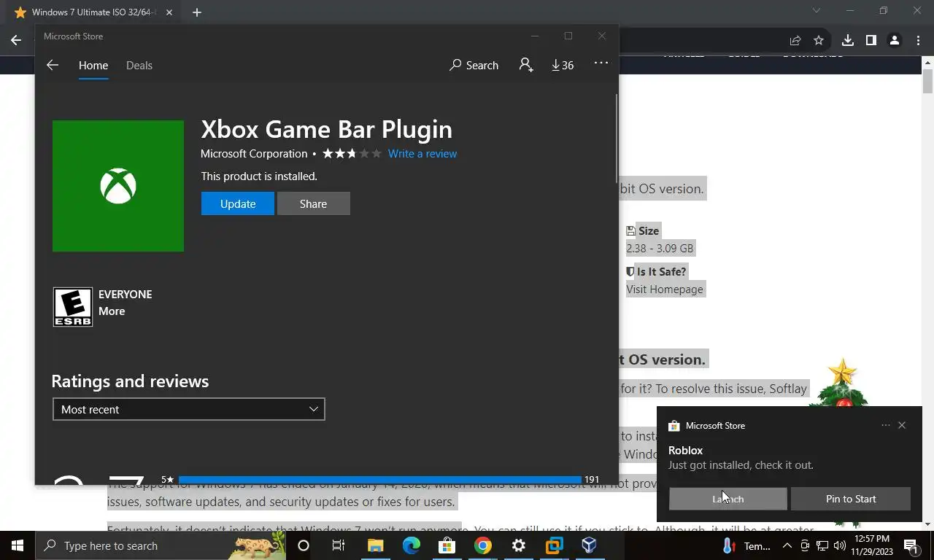
Task: Click Pin to Start in notification
Action: pyautogui.click(x=851, y=499)
